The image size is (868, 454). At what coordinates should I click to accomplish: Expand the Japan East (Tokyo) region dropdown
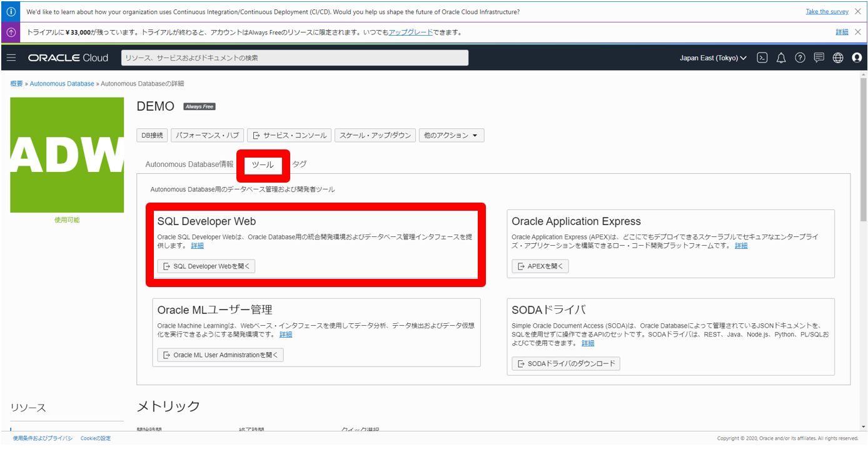point(713,58)
